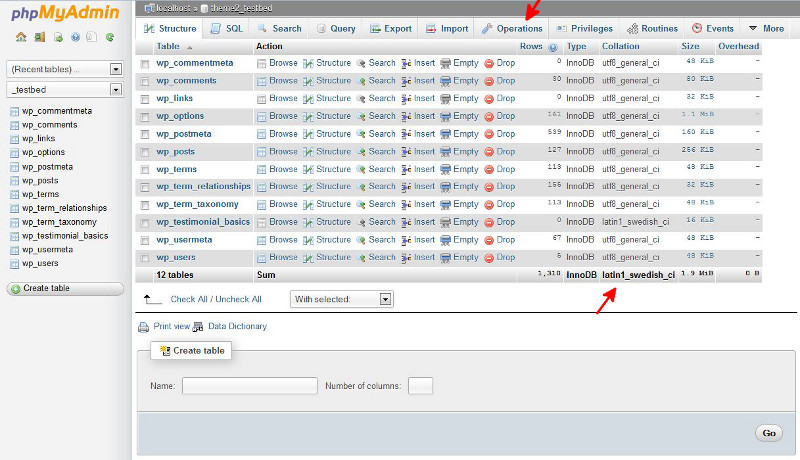Check the wp_postmeta row checkbox

pyautogui.click(x=145, y=135)
